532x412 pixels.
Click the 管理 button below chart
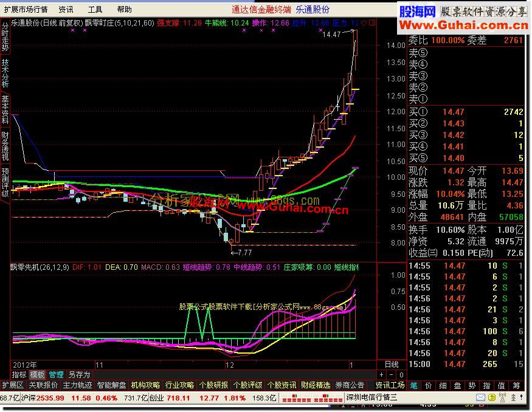56,375
